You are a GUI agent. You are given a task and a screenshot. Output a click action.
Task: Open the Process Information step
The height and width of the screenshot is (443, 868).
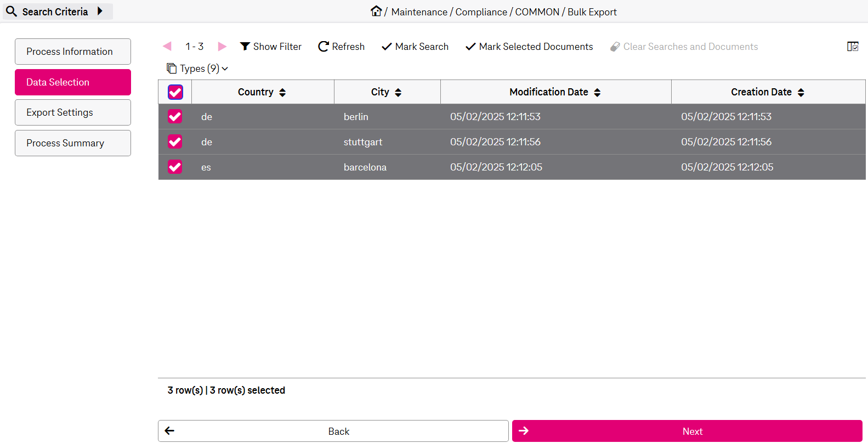click(73, 52)
